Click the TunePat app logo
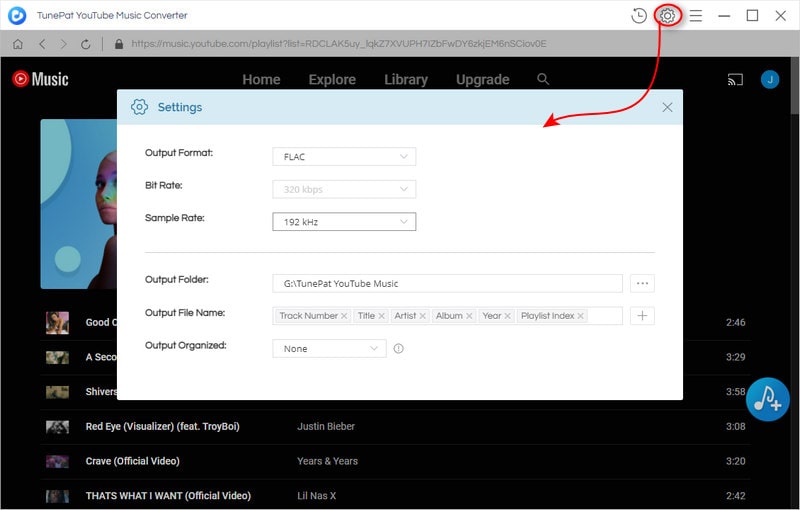Screen dimensions: 800x510 17,16
